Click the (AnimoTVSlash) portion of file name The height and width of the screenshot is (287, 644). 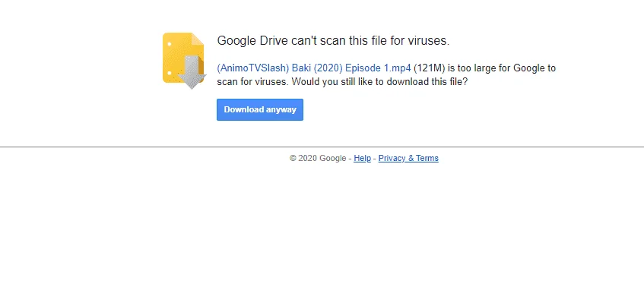tap(253, 68)
